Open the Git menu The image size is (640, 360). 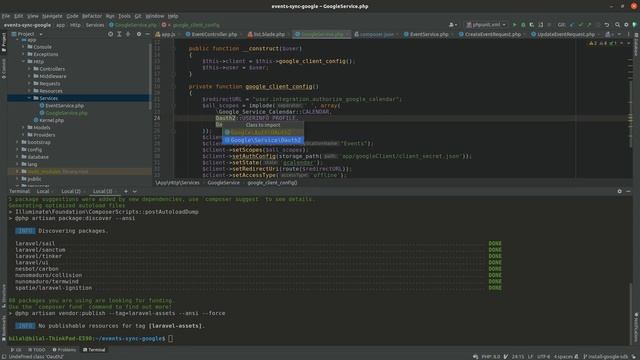[138, 16]
